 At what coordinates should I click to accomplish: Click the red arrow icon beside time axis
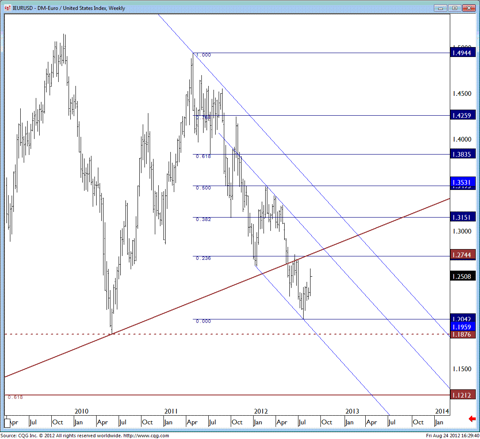click(472, 419)
